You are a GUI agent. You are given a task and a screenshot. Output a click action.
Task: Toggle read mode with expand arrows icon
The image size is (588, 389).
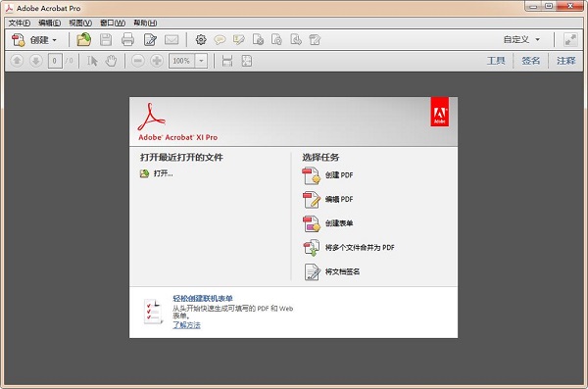coord(570,40)
